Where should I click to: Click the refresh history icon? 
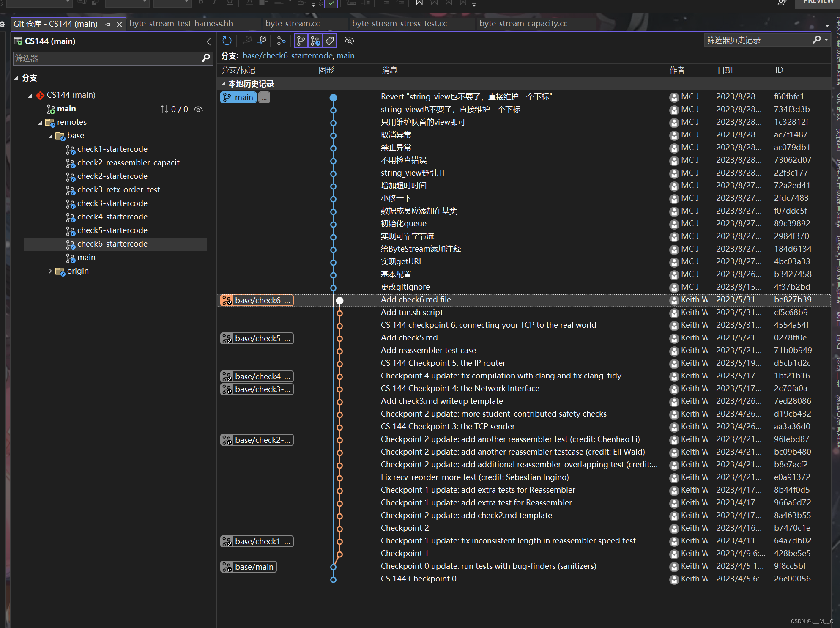pyautogui.click(x=227, y=41)
